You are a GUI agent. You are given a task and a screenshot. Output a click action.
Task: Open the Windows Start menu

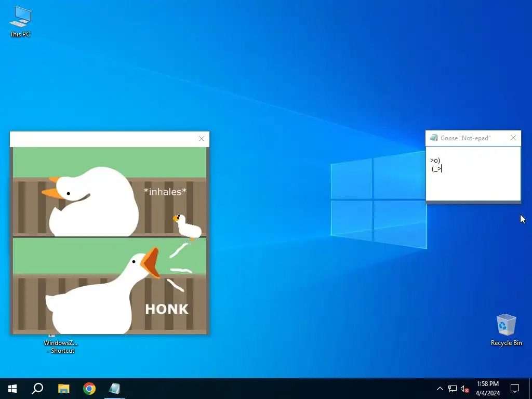(12, 389)
